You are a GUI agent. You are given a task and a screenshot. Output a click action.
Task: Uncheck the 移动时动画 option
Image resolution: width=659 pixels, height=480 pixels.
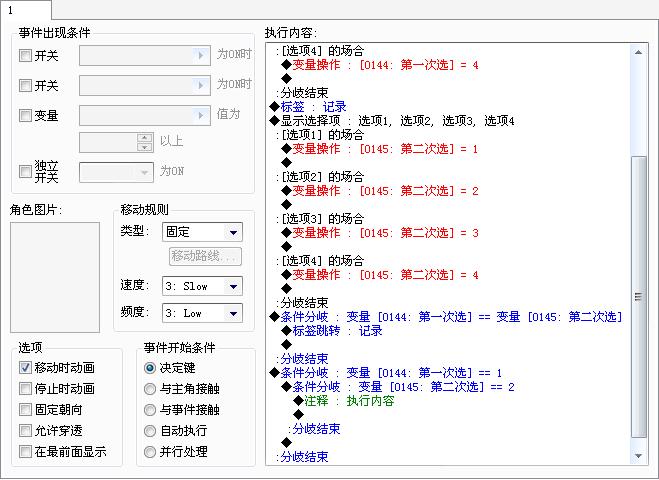click(25, 368)
